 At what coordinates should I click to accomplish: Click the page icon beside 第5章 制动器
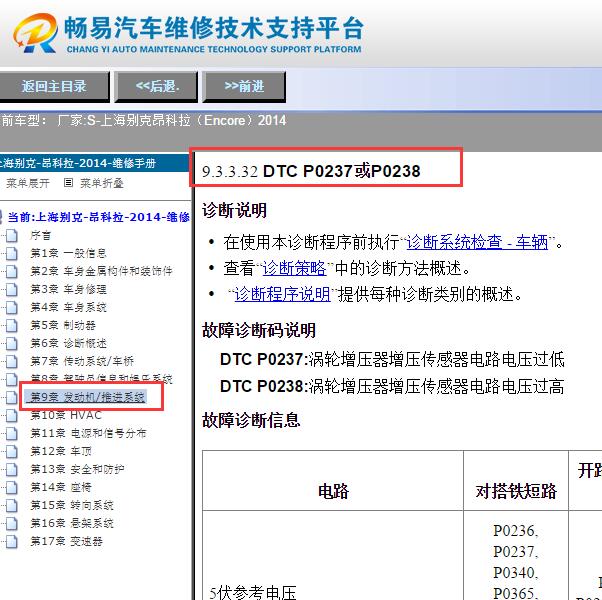click(12, 326)
